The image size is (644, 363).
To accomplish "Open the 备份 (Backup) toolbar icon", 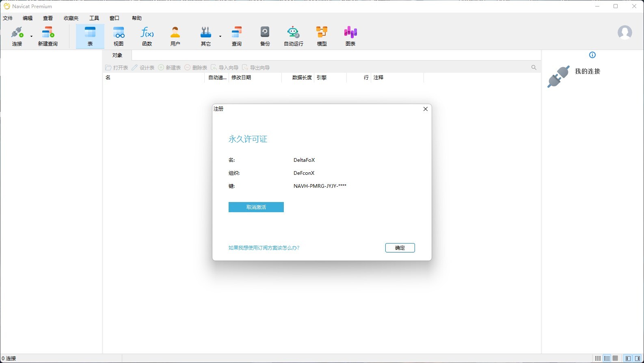I will pos(265,36).
